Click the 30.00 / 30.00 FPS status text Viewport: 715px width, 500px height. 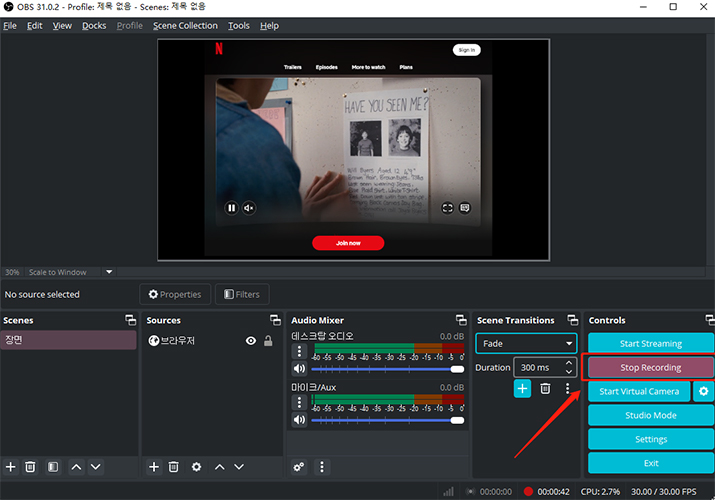tap(663, 491)
